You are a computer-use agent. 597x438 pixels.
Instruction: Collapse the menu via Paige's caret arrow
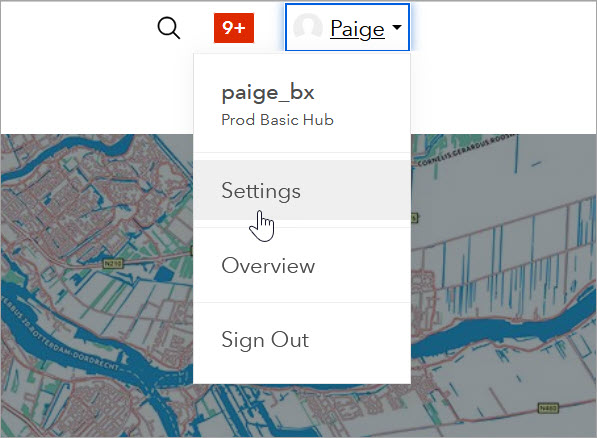397,27
